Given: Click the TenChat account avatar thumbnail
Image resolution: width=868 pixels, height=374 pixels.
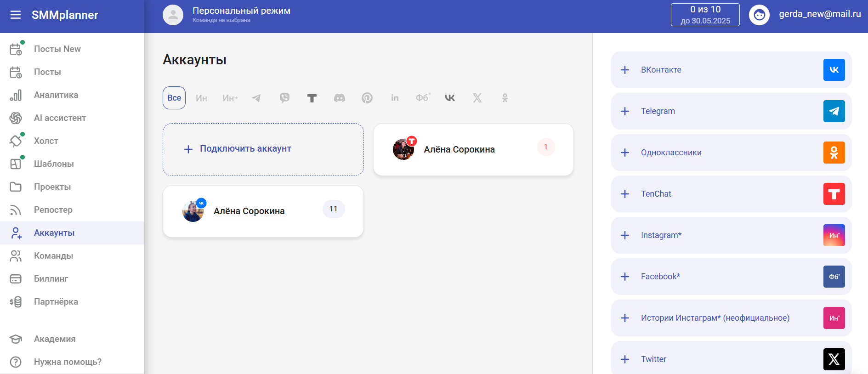Looking at the screenshot, I should pos(403,149).
